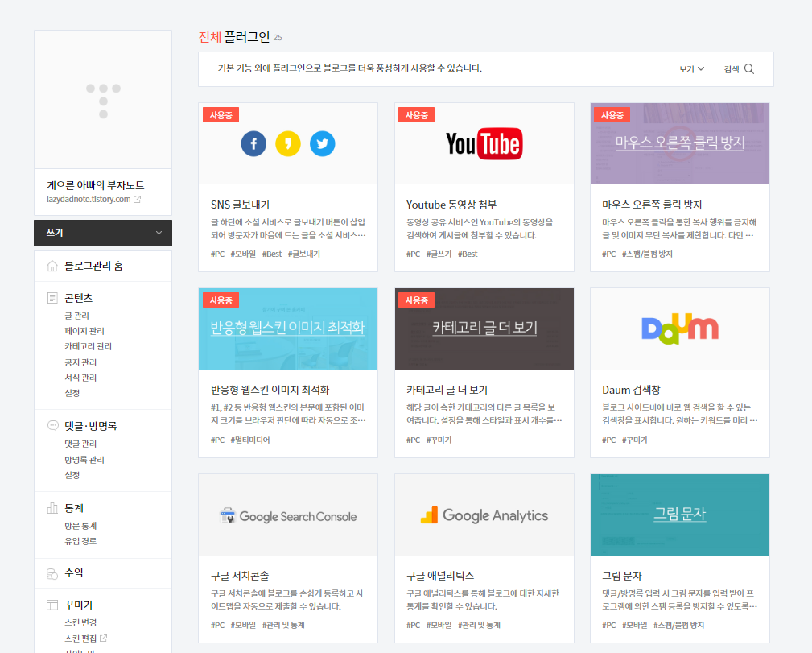Click the 검색 search label
This screenshot has width=812, height=653.
pos(732,69)
